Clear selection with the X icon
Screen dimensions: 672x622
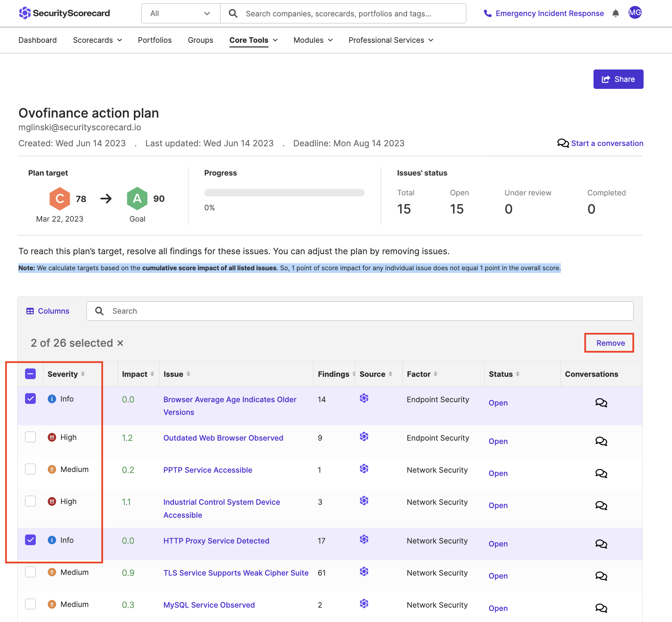120,343
